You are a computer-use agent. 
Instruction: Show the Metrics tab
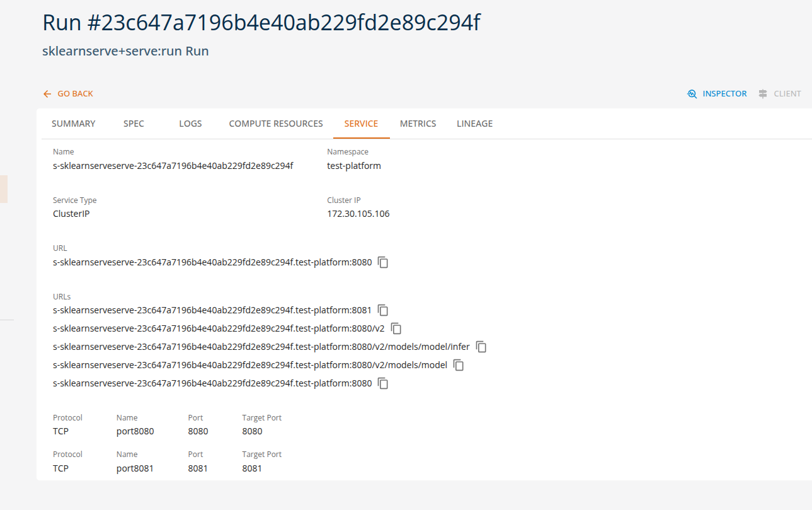pyautogui.click(x=418, y=124)
